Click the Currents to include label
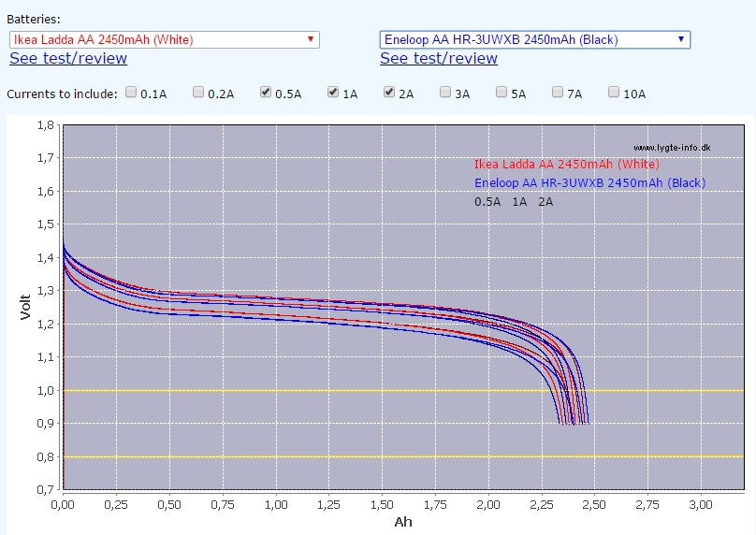Viewport: 756px width, 535px height. [x=62, y=94]
